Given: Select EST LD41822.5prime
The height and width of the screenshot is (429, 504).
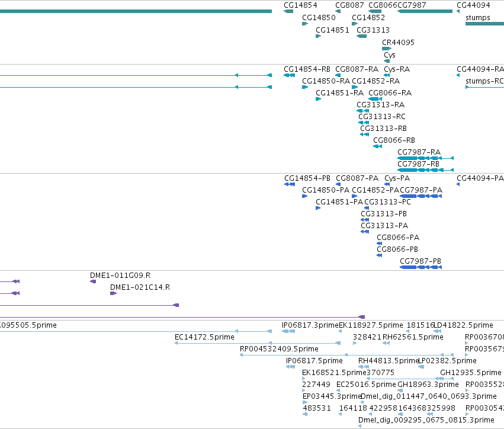Looking at the screenshot, I should pyautogui.click(x=438, y=331).
